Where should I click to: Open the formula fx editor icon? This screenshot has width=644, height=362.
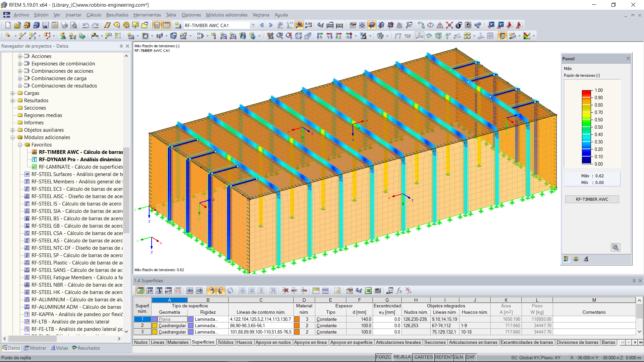tap(399, 291)
